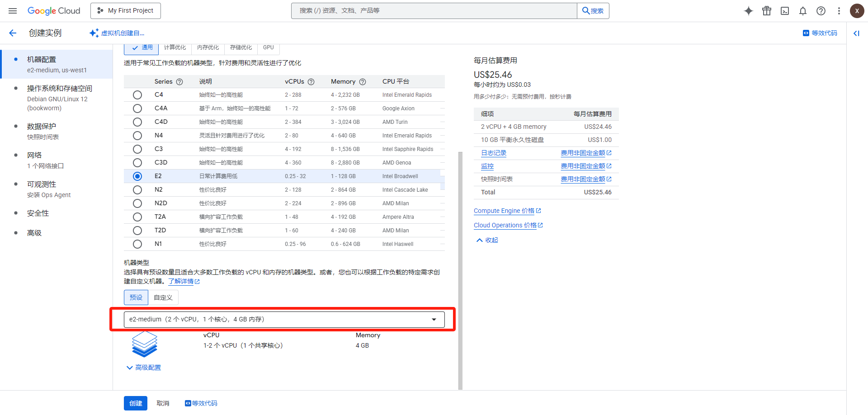Open Compute Engine 价格 link
868x415 pixels.
pos(507,211)
